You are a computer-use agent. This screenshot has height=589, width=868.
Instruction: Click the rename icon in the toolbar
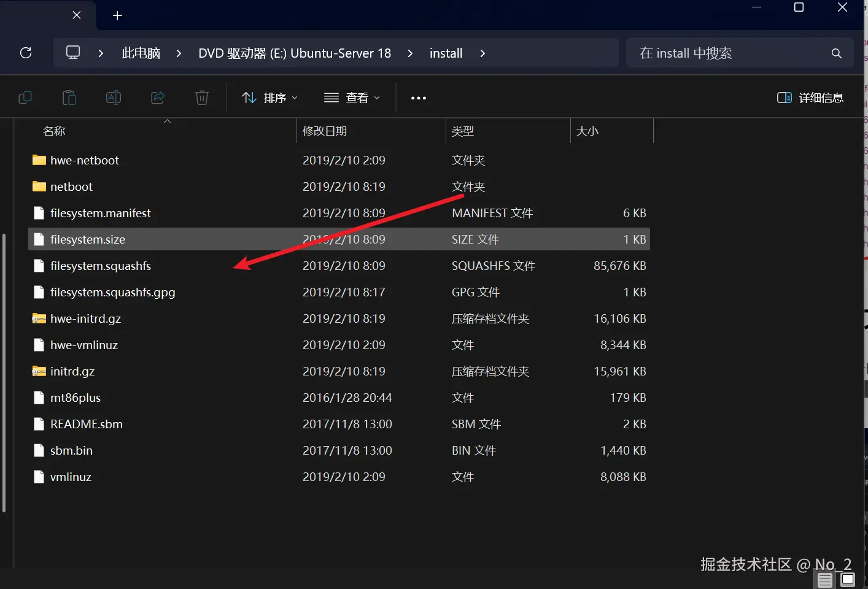click(114, 98)
